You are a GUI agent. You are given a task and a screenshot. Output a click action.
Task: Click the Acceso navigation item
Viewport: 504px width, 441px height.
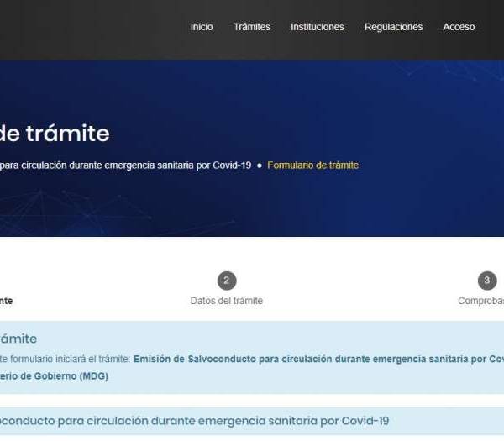pyautogui.click(x=459, y=27)
